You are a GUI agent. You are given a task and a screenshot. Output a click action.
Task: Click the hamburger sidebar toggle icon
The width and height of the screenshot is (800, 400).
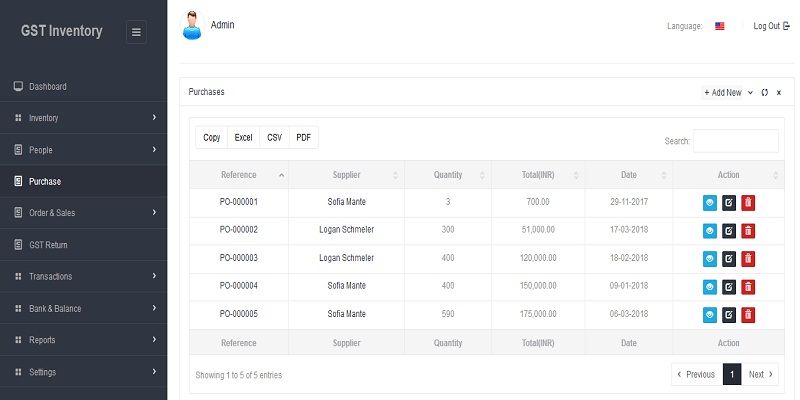click(137, 32)
